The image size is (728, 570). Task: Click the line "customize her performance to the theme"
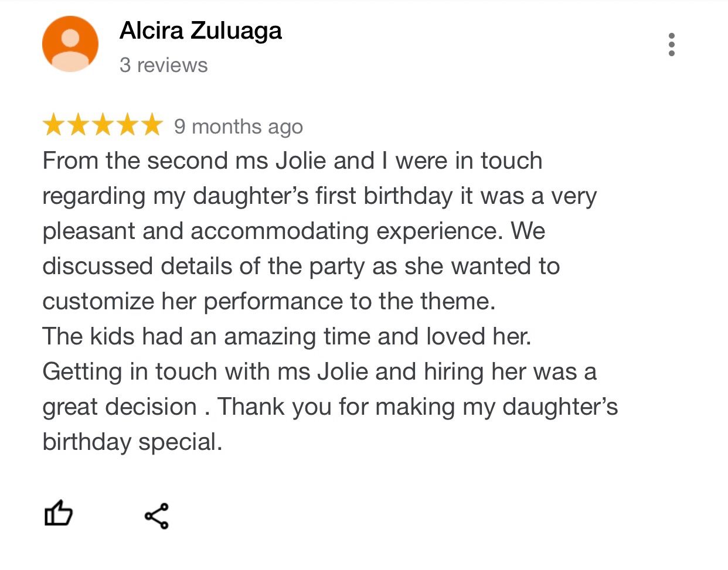click(x=269, y=302)
